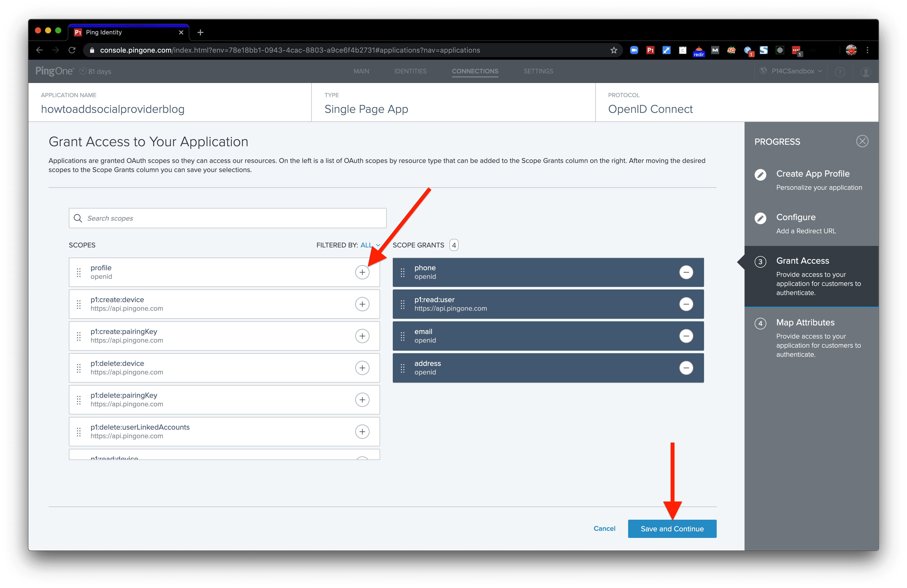Select the Grant Access step

click(811, 276)
